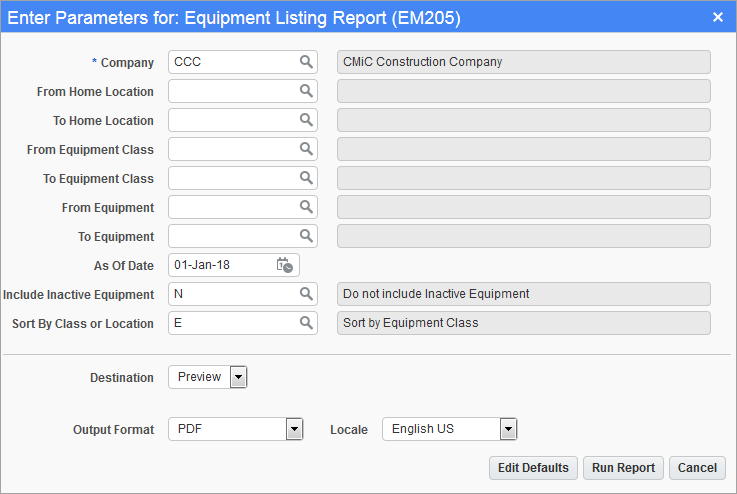
Task: Click the Edit Defaults button
Action: tap(533, 468)
